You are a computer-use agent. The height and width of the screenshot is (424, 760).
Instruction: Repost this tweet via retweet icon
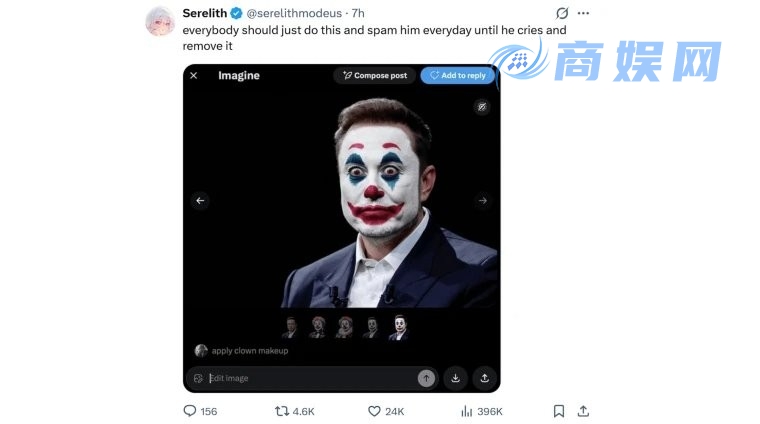point(282,411)
